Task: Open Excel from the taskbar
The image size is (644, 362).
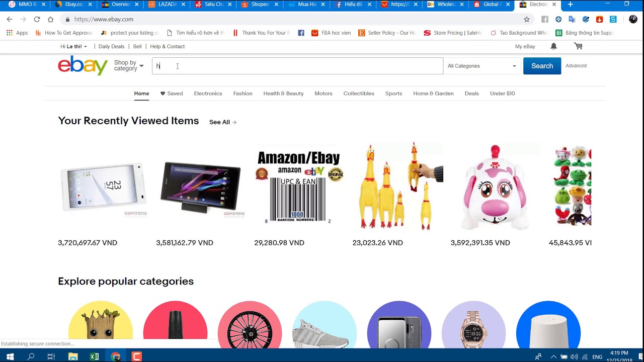Action: pos(94,356)
